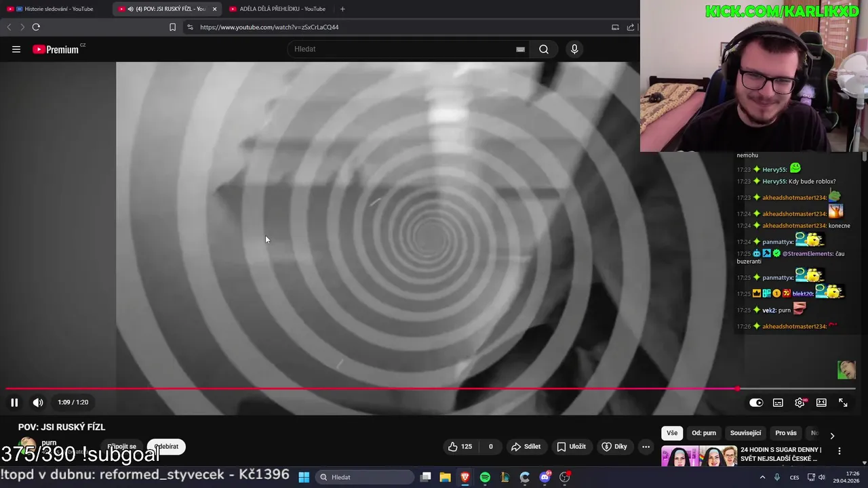The image size is (868, 488).
Task: Click the share icon in the address bar
Action: coord(631,27)
